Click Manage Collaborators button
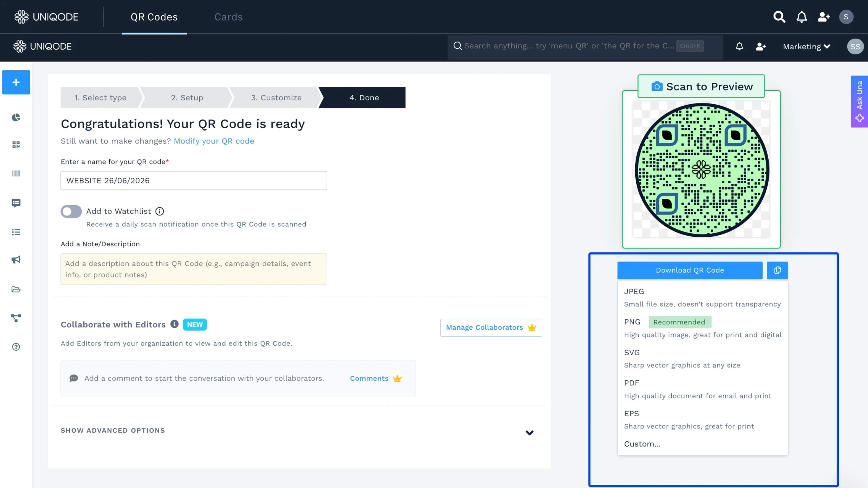 coord(491,328)
